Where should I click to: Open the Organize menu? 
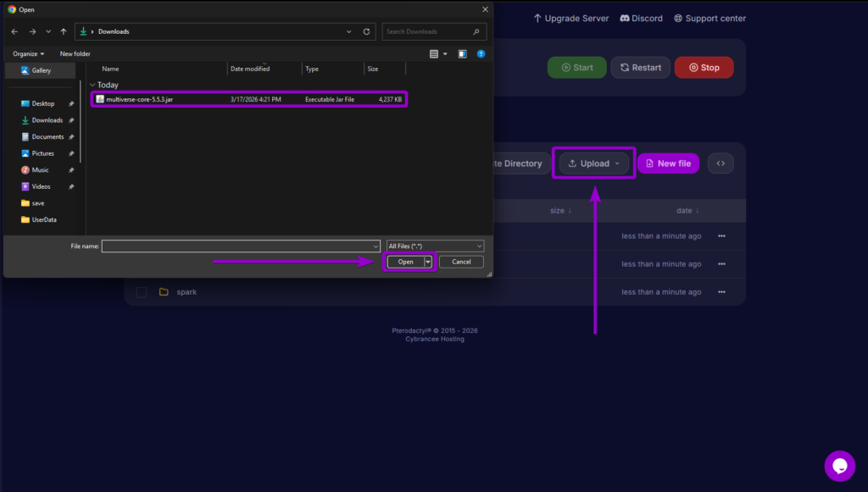click(26, 53)
